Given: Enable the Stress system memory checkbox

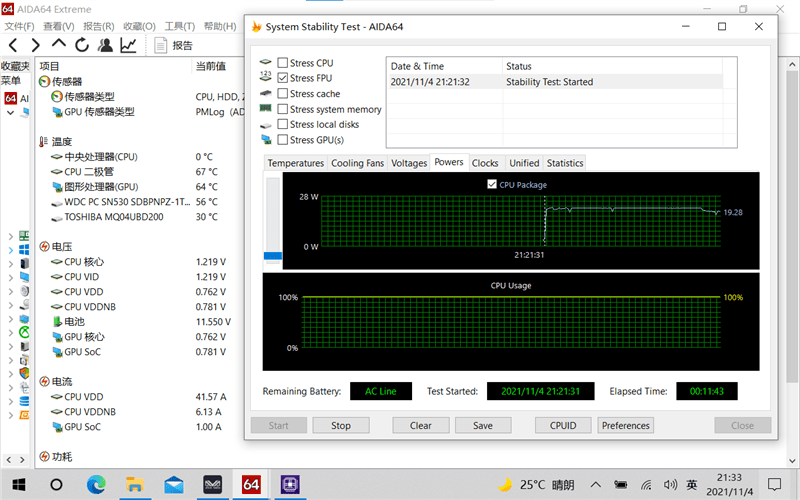Looking at the screenshot, I should click(x=283, y=109).
